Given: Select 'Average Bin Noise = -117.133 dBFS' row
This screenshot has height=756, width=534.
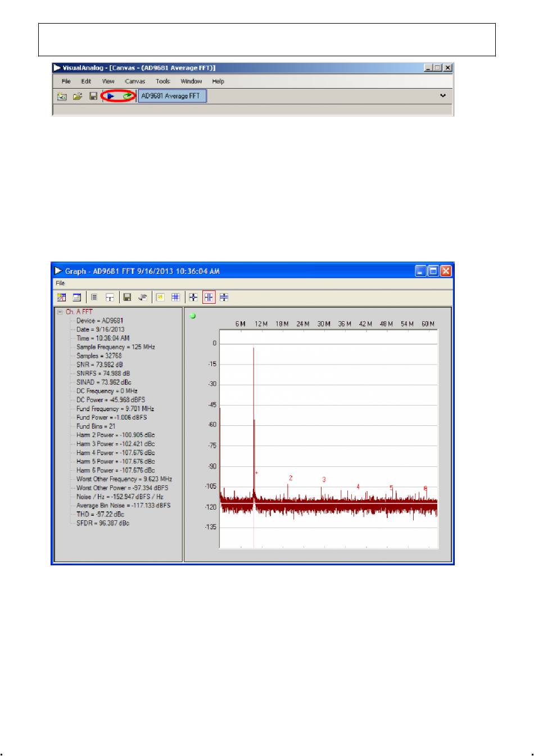Looking at the screenshot, I should coord(124,506).
